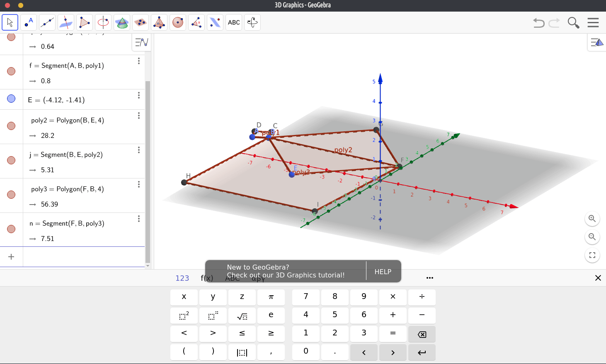Select the Perpendicular Line tool
This screenshot has height=364, width=606.
point(66,22)
